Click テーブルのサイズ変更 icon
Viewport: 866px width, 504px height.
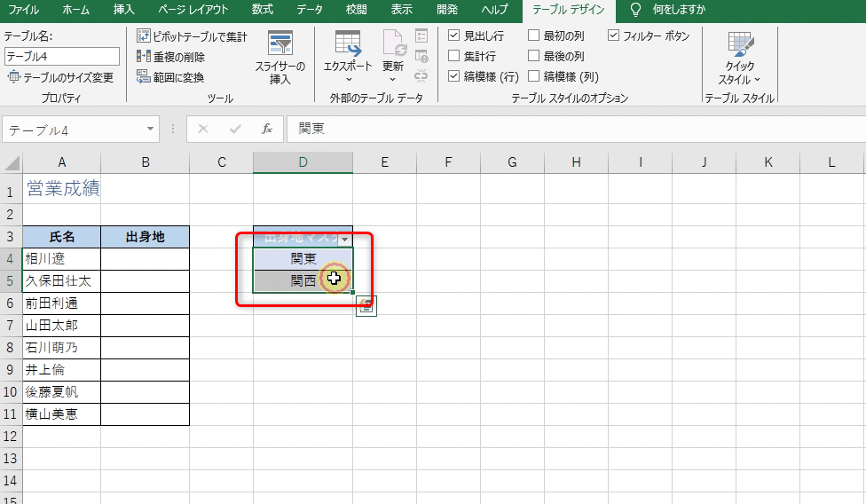click(x=13, y=77)
